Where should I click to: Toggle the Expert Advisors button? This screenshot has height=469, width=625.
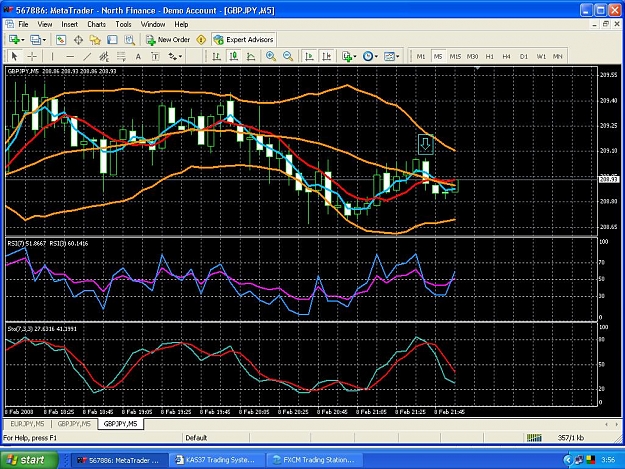pos(244,39)
